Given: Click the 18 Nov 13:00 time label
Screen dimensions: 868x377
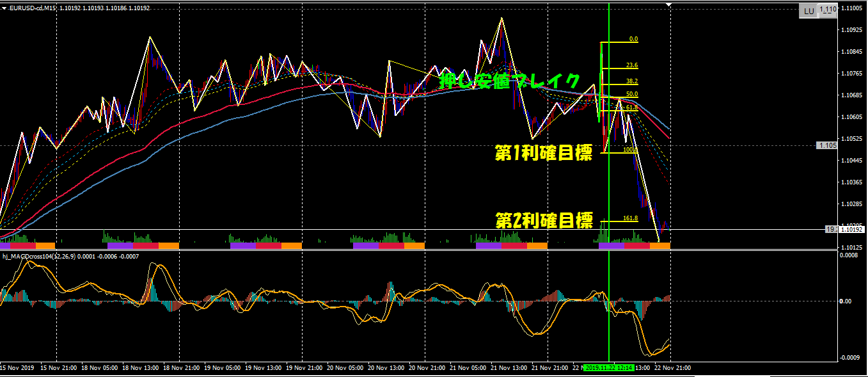Looking at the screenshot, I should [x=141, y=368].
